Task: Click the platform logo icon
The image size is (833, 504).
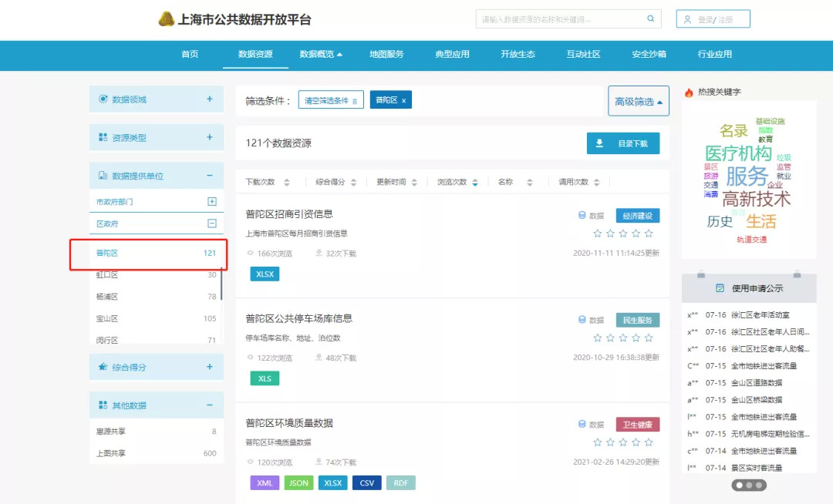Action: pyautogui.click(x=166, y=19)
